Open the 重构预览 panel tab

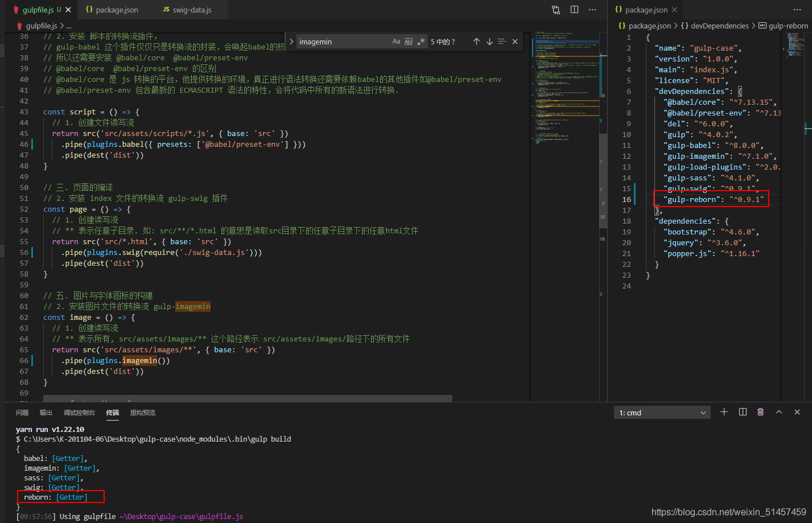[x=143, y=413]
